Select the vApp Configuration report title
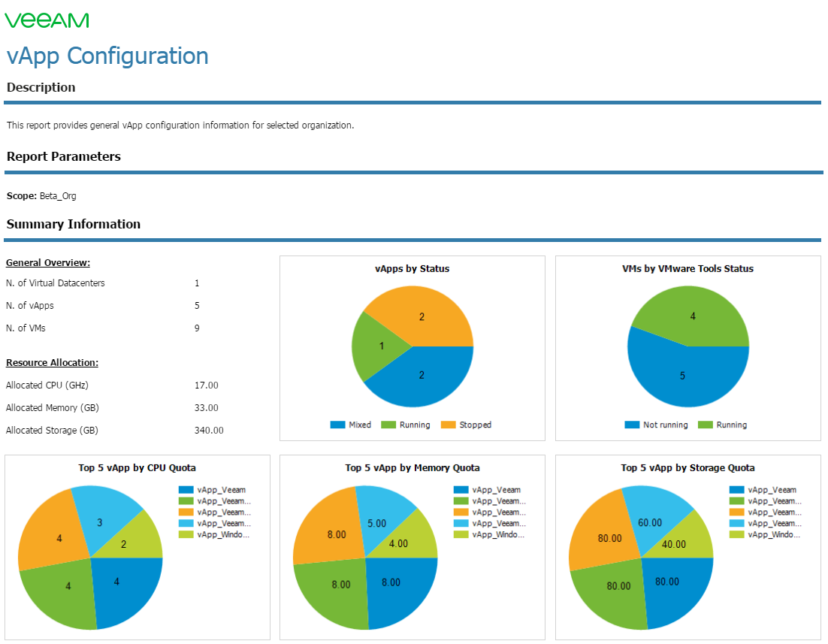The image size is (828, 644). [107, 56]
